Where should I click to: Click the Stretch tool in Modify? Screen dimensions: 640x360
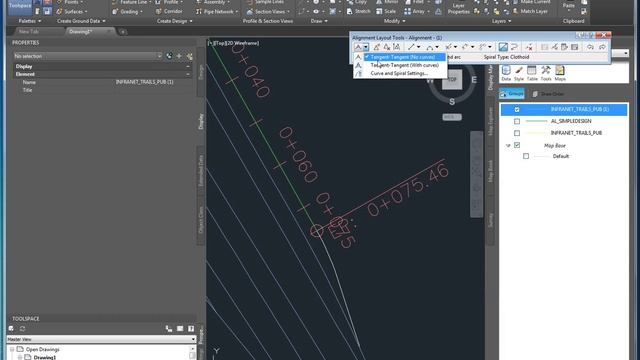(x=358, y=11)
